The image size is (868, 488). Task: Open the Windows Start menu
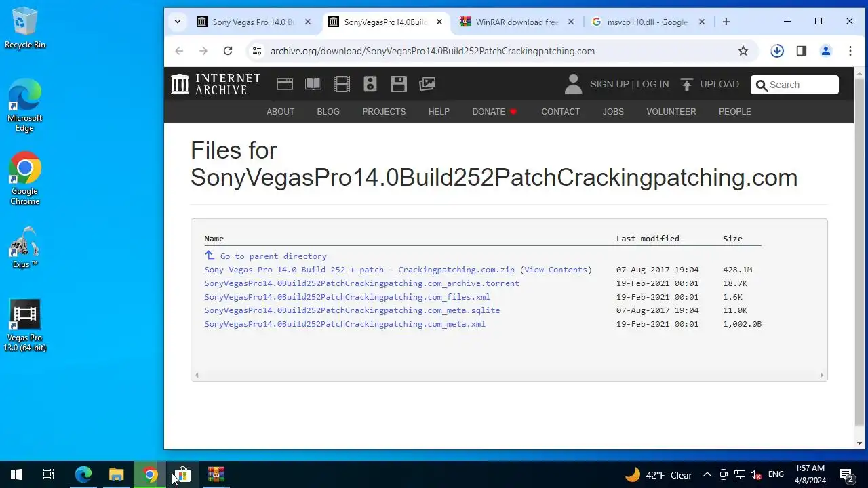[x=16, y=474]
